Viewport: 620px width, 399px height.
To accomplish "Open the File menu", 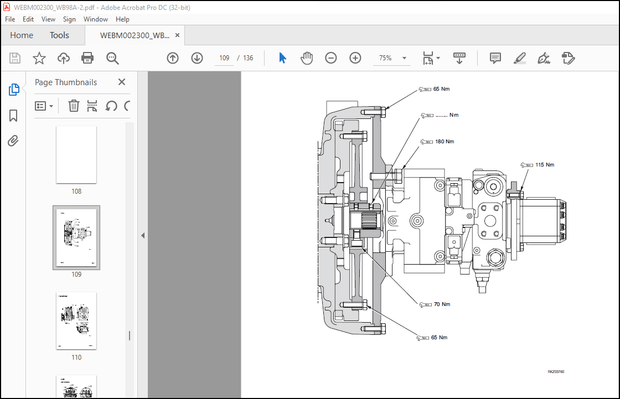I will click(x=10, y=19).
